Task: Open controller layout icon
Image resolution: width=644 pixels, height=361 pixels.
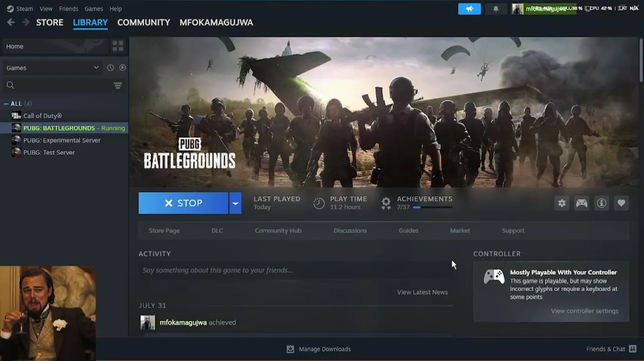Action: 581,203
